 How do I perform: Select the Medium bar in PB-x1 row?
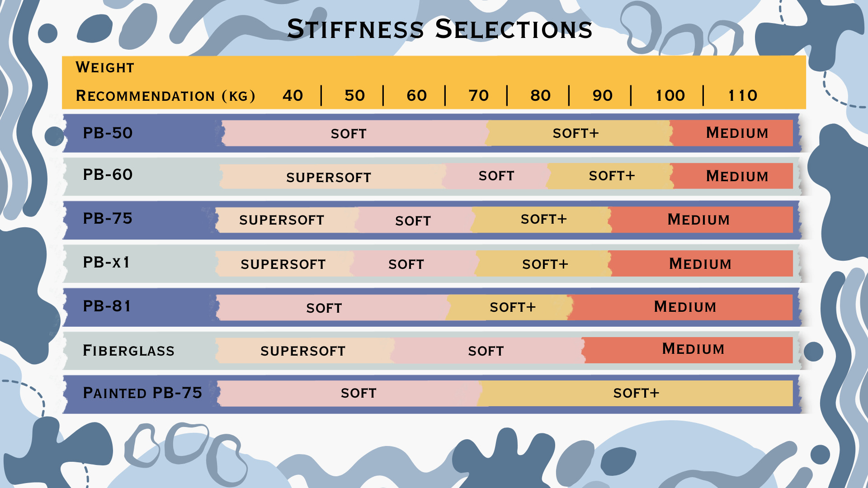tap(701, 263)
